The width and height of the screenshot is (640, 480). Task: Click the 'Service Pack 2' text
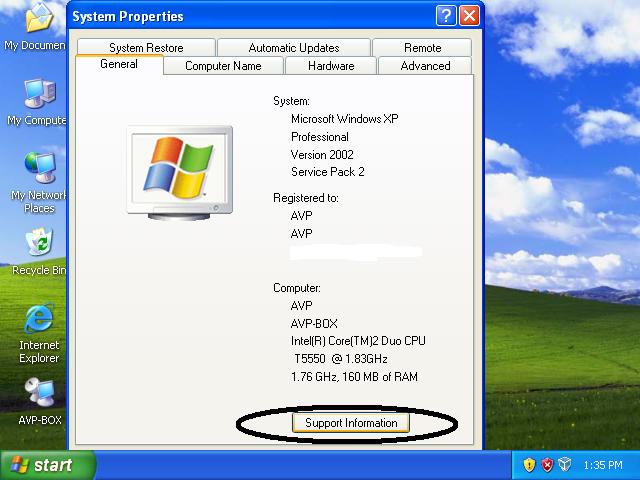point(328,172)
